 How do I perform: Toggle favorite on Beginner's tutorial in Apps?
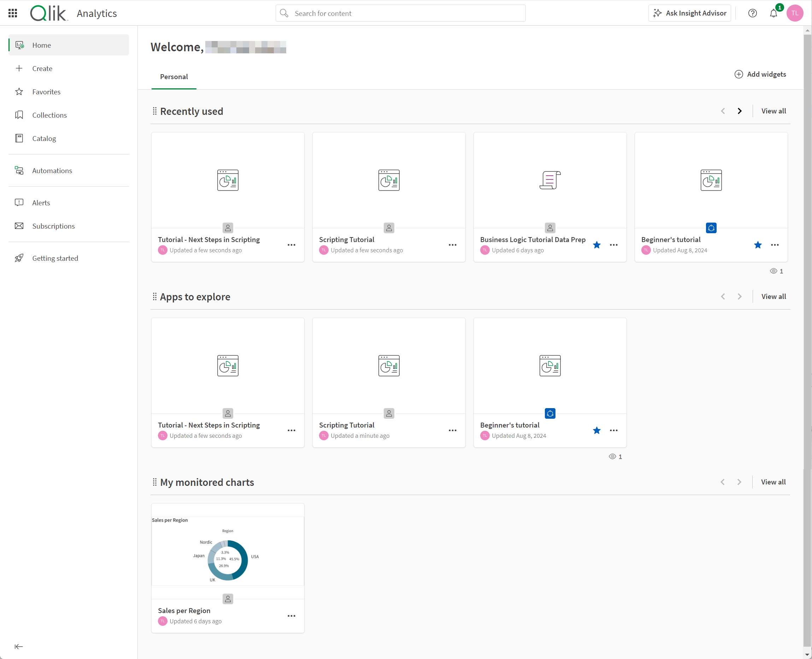[596, 430]
